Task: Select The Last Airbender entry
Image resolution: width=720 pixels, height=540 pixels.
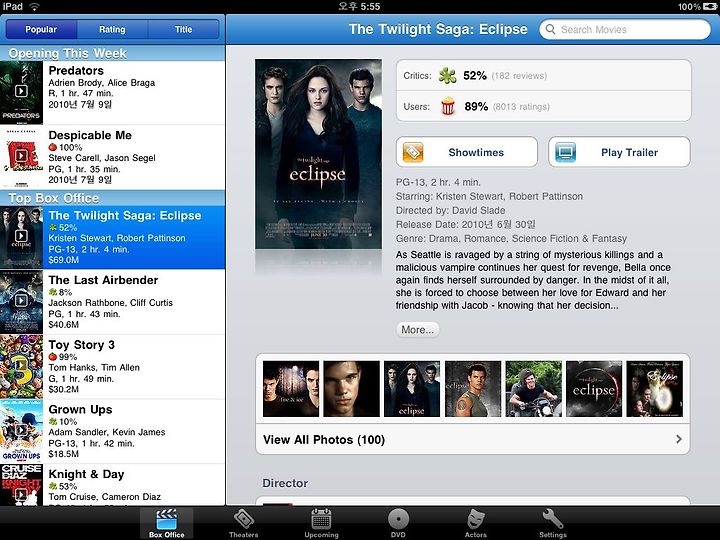Action: click(112, 302)
